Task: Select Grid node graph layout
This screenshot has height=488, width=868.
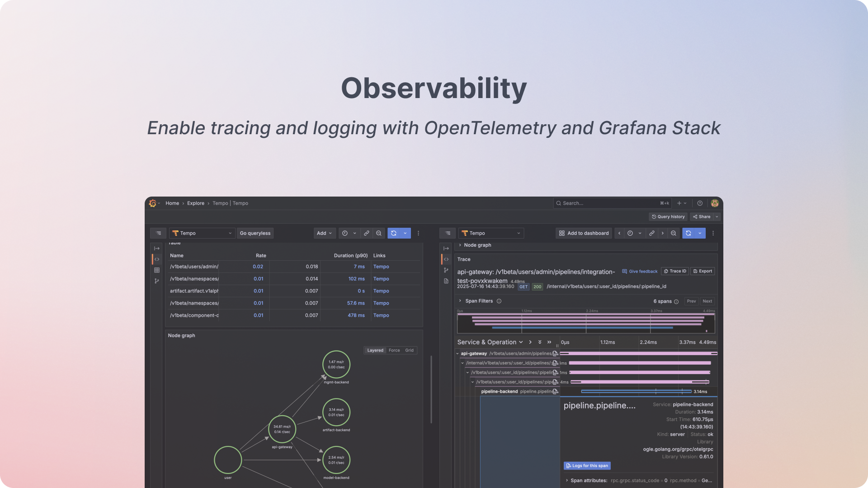Action: (409, 350)
